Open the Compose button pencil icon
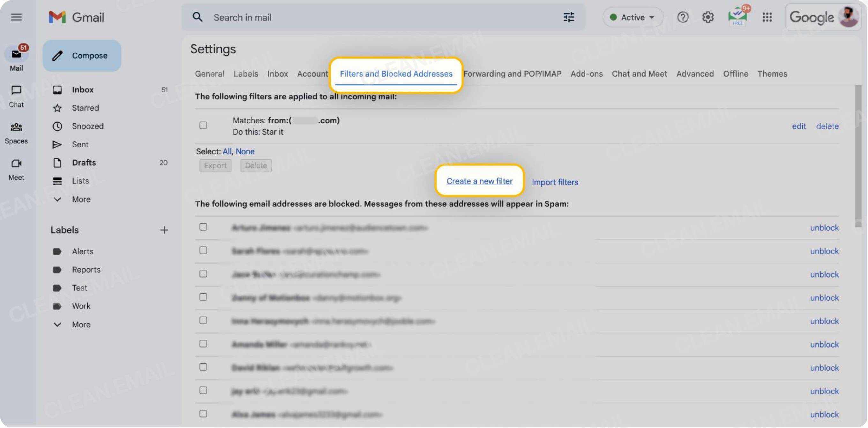The image size is (868, 428). (x=58, y=55)
